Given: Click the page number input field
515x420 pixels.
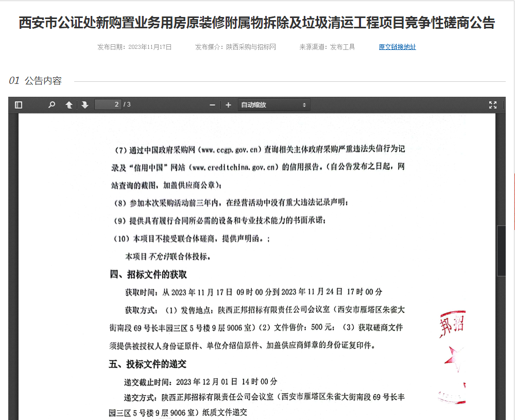Looking at the screenshot, I should [x=108, y=104].
